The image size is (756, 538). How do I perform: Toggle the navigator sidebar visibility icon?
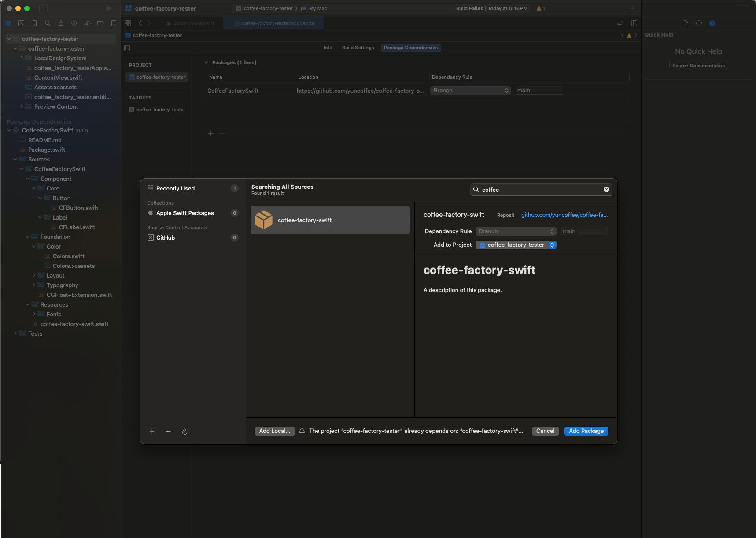(x=43, y=8)
